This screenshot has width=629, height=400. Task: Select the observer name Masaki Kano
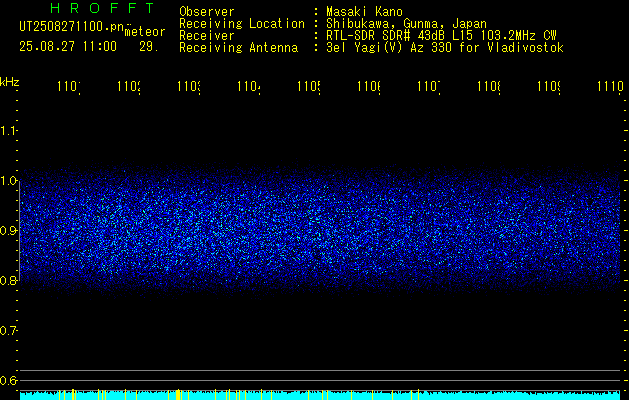point(364,11)
